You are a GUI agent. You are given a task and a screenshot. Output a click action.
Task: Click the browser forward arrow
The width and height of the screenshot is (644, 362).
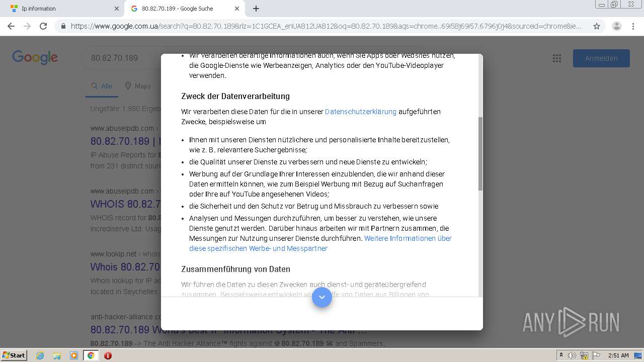pos(27,26)
